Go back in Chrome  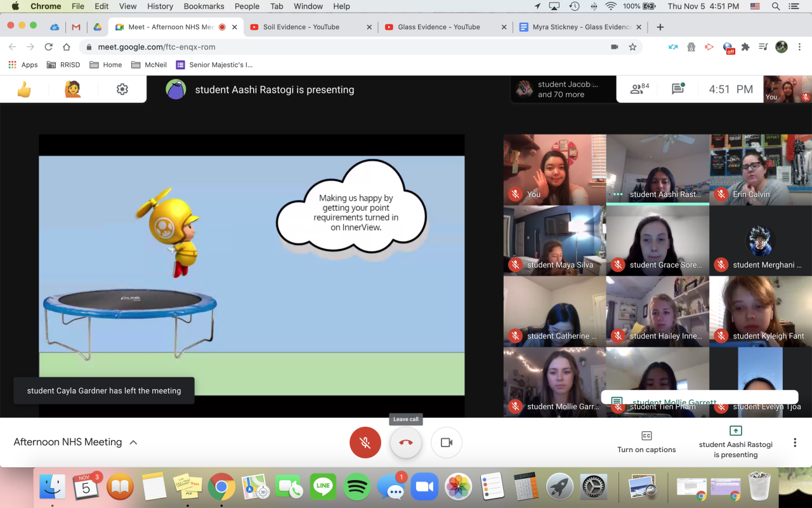pyautogui.click(x=13, y=47)
